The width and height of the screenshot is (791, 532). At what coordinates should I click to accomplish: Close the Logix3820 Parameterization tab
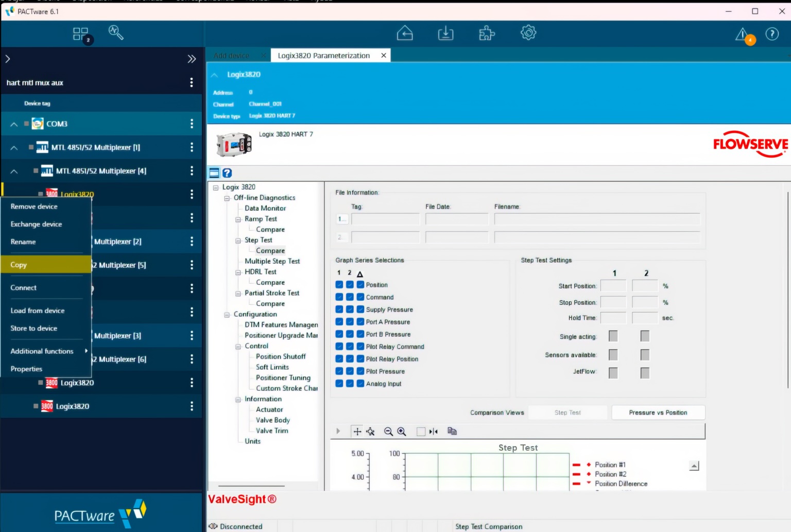point(384,56)
